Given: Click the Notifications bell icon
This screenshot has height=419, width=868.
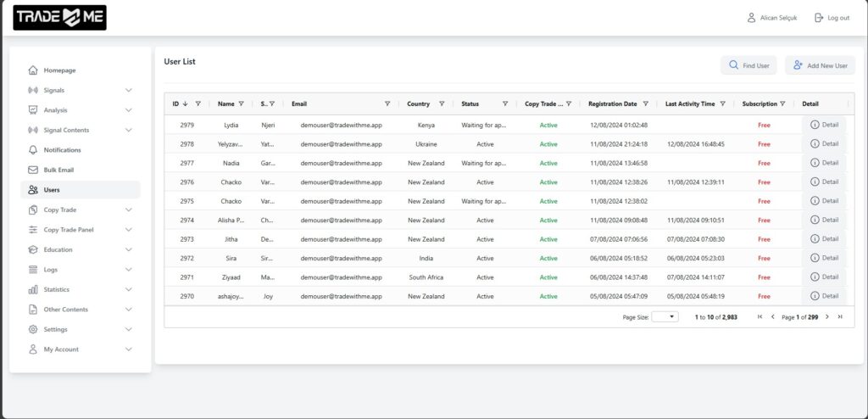Looking at the screenshot, I should tap(33, 150).
